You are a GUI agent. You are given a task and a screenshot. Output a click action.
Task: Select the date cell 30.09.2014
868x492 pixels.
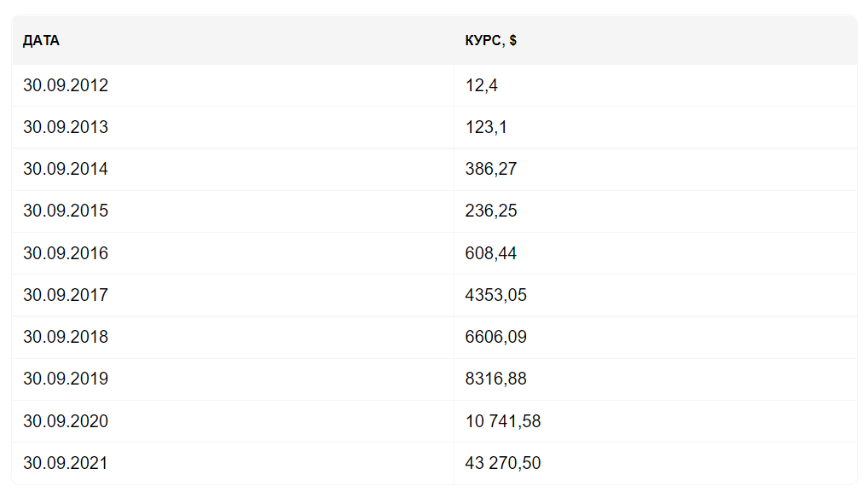pos(66,169)
